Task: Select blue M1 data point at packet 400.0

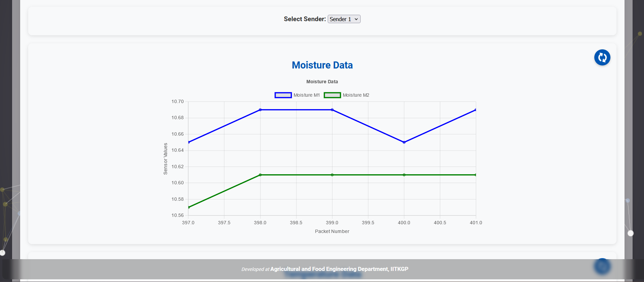Action: tap(404, 142)
